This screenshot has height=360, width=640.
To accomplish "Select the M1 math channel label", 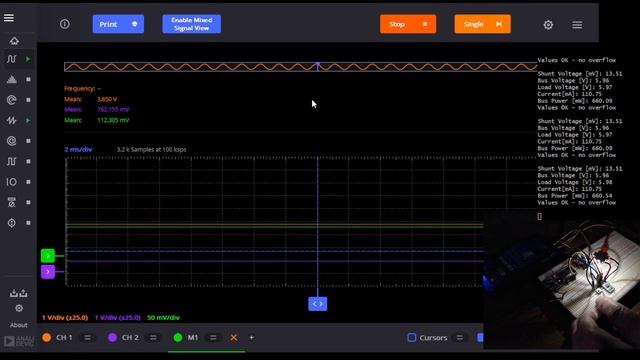I will (193, 338).
